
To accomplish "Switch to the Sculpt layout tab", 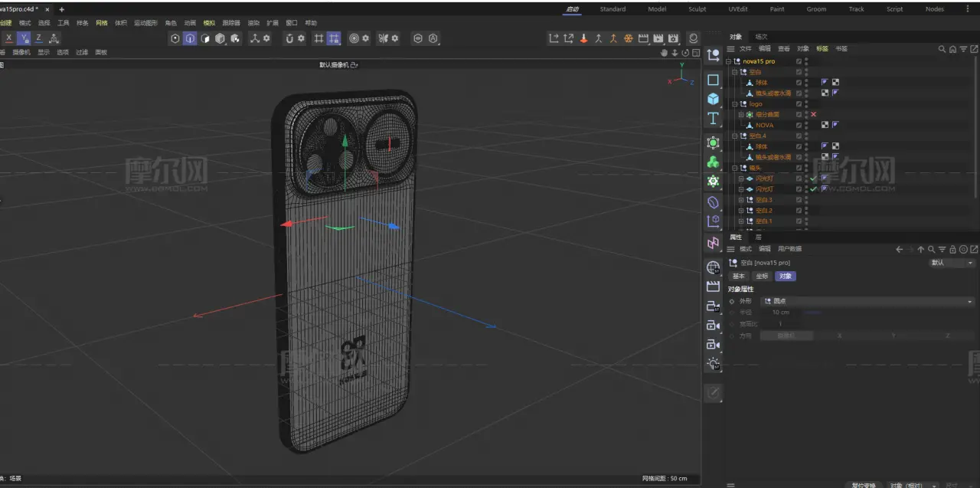I will coord(697,9).
